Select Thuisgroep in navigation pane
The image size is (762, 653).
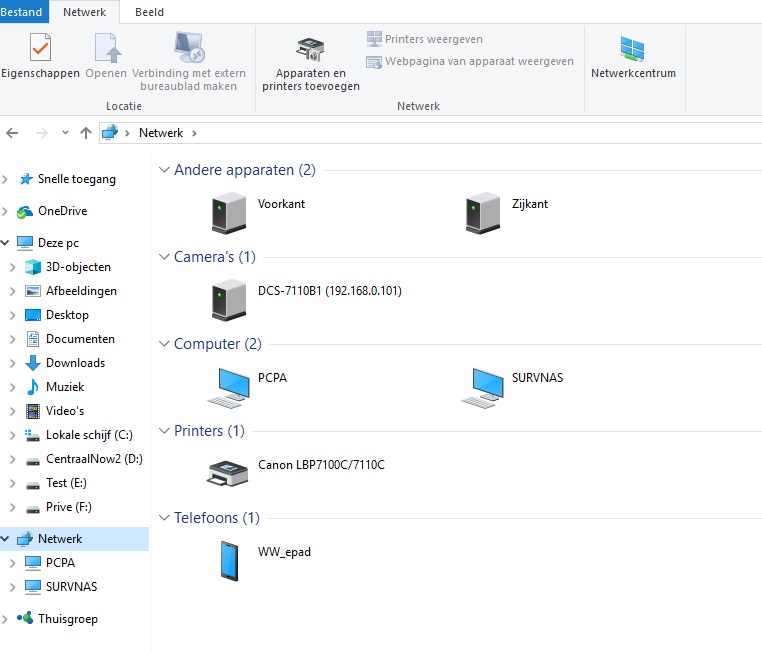click(68, 619)
